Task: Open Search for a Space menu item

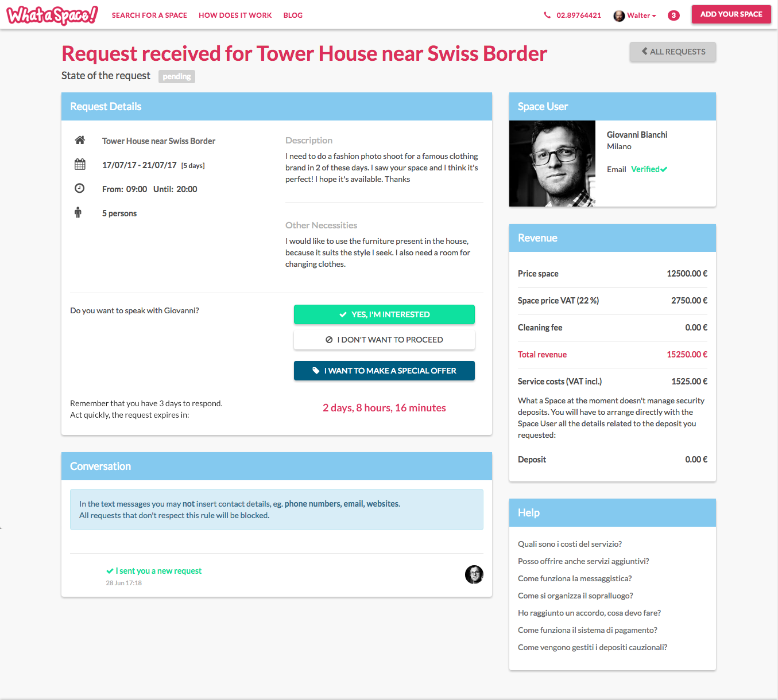Action: (x=149, y=15)
